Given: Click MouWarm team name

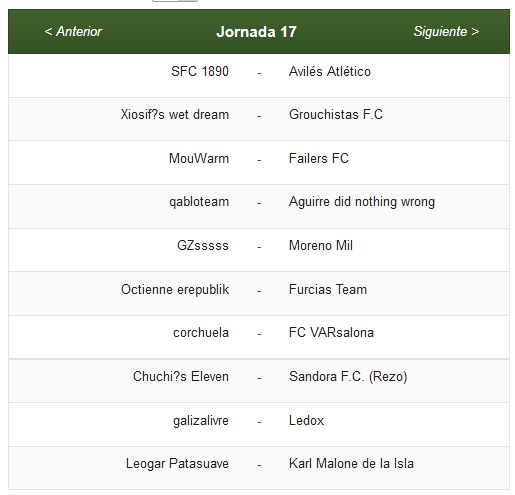Looking at the screenshot, I should (199, 158).
